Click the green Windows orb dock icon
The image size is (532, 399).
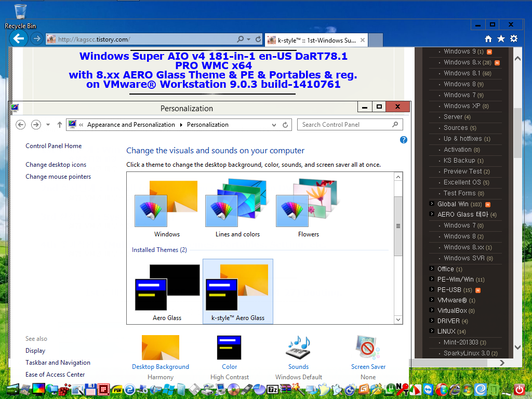click(468, 390)
